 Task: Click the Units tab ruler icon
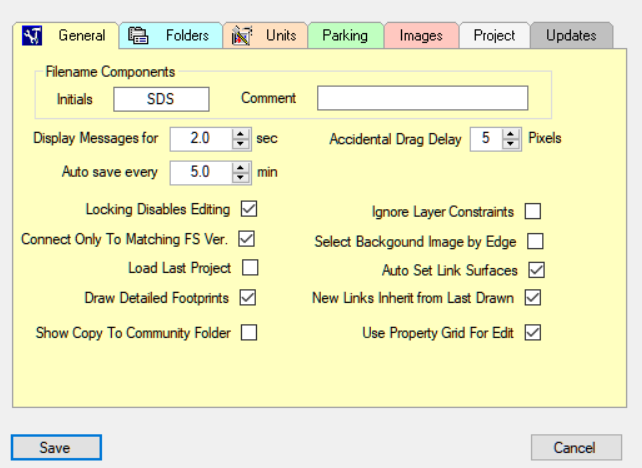tap(242, 36)
